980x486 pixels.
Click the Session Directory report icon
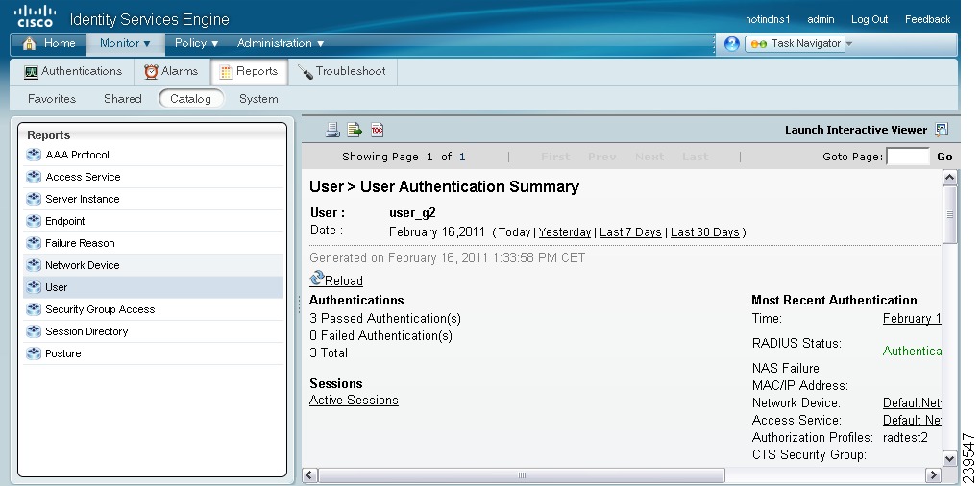point(34,331)
